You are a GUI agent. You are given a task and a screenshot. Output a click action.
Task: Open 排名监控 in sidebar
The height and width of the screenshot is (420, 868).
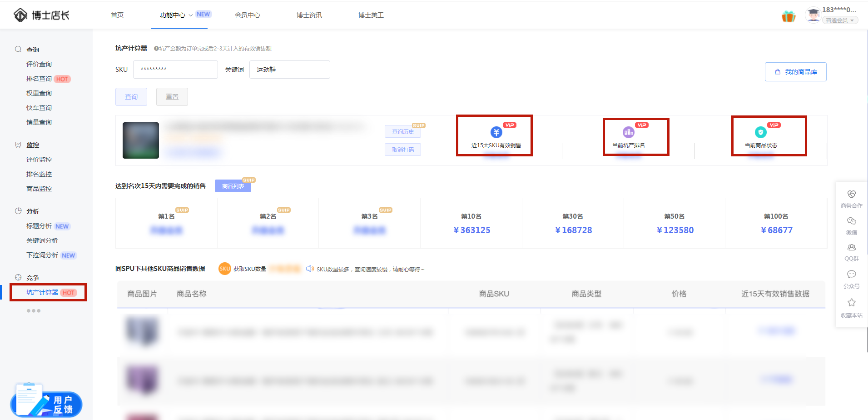click(x=39, y=174)
